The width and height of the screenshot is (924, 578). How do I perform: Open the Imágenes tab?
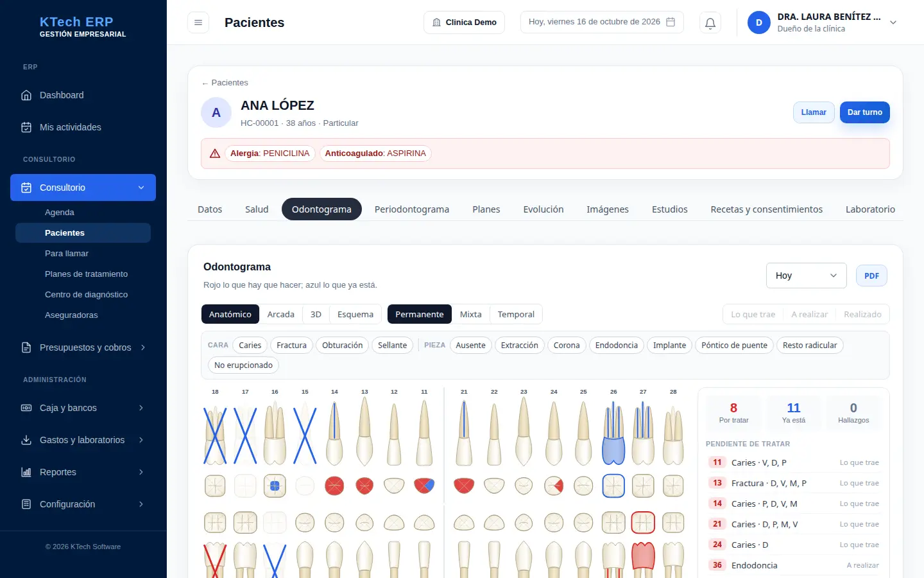click(x=608, y=209)
